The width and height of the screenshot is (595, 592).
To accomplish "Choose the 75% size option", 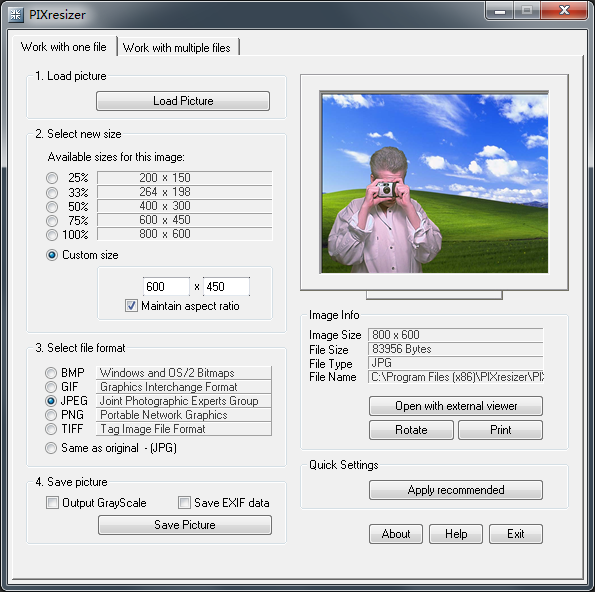I will [52, 220].
